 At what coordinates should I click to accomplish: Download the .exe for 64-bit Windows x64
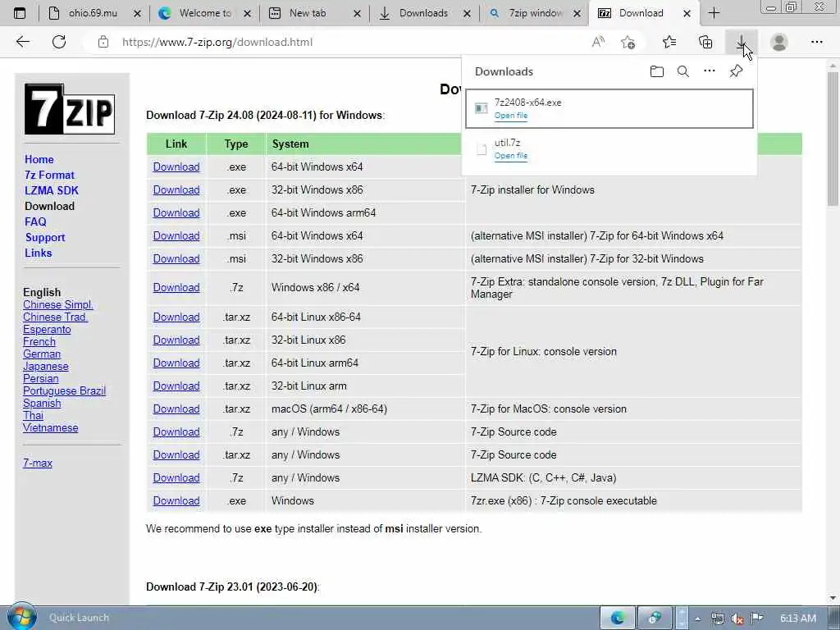pos(176,167)
